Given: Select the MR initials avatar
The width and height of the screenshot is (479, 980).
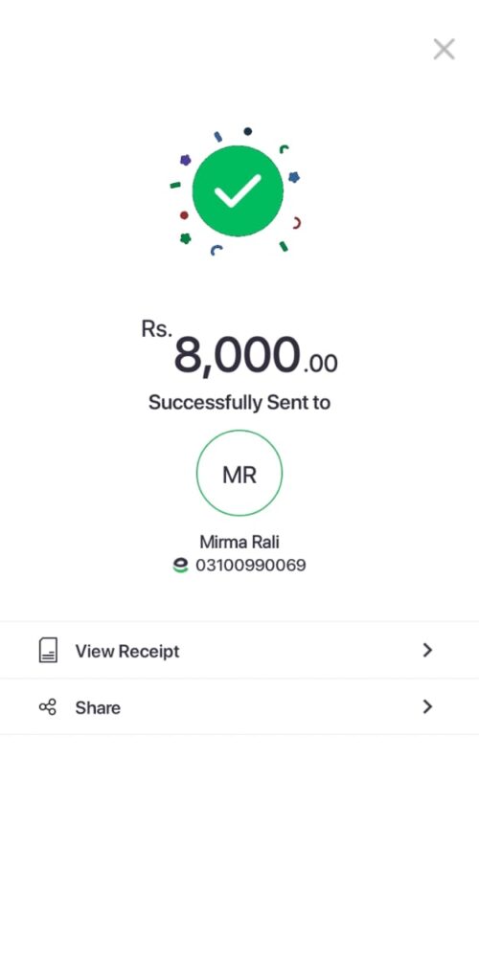Looking at the screenshot, I should click(239, 473).
